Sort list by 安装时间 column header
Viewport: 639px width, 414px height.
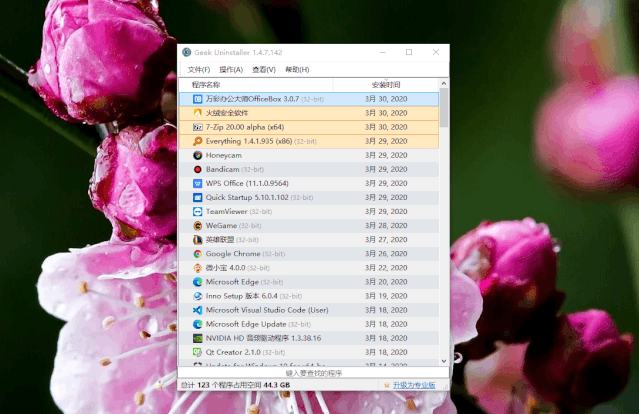tap(386, 85)
